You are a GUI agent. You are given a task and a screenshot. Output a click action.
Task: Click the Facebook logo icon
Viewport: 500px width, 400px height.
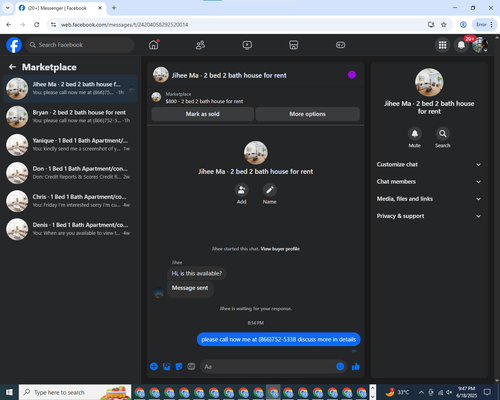coord(14,45)
